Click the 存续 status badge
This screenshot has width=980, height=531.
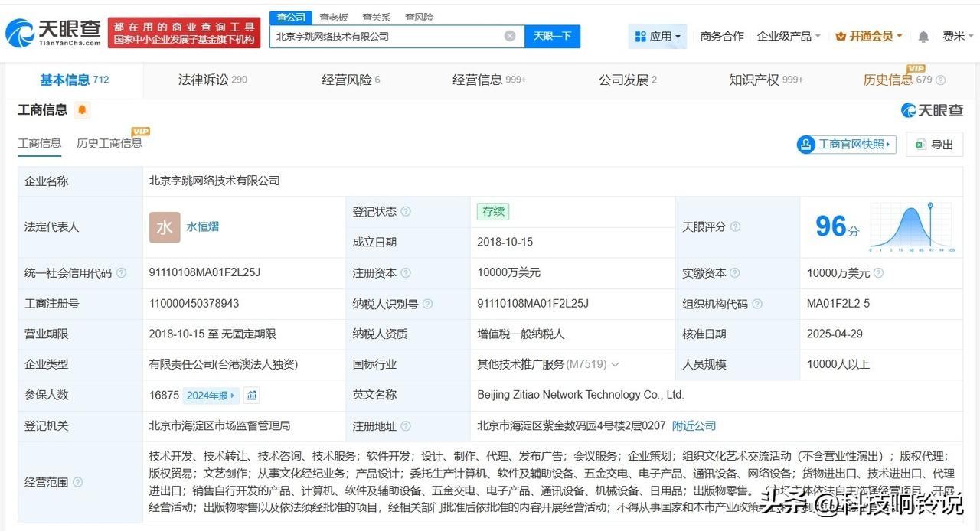coord(492,212)
